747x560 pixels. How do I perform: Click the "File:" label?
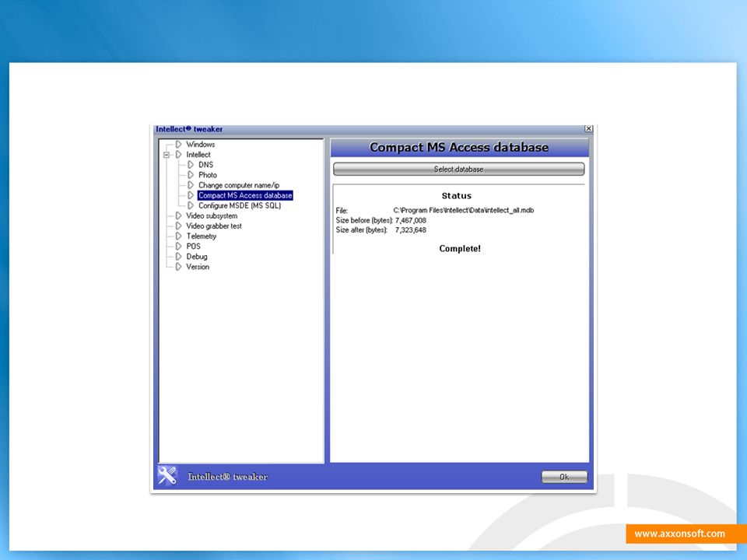pyautogui.click(x=342, y=211)
